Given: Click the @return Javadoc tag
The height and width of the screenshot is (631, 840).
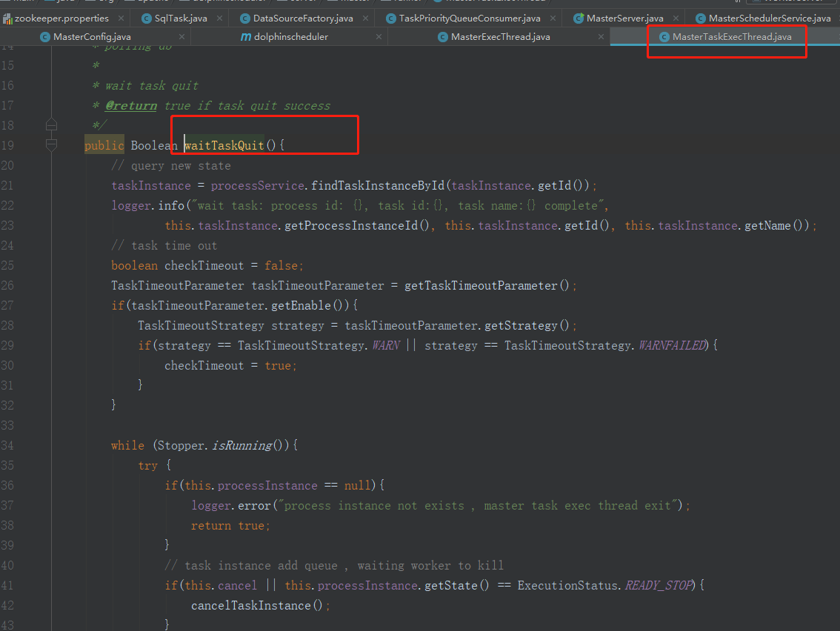Looking at the screenshot, I should coord(131,105).
